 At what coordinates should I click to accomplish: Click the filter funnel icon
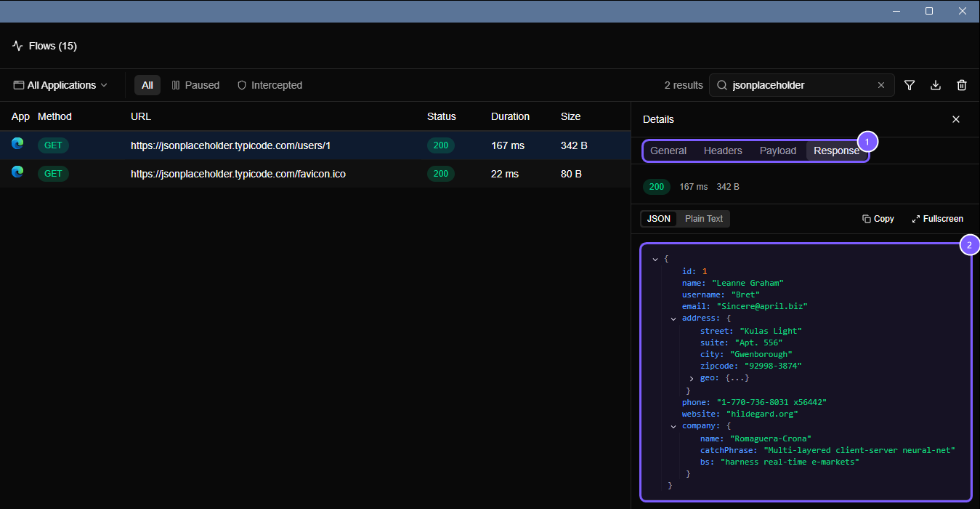coord(909,85)
